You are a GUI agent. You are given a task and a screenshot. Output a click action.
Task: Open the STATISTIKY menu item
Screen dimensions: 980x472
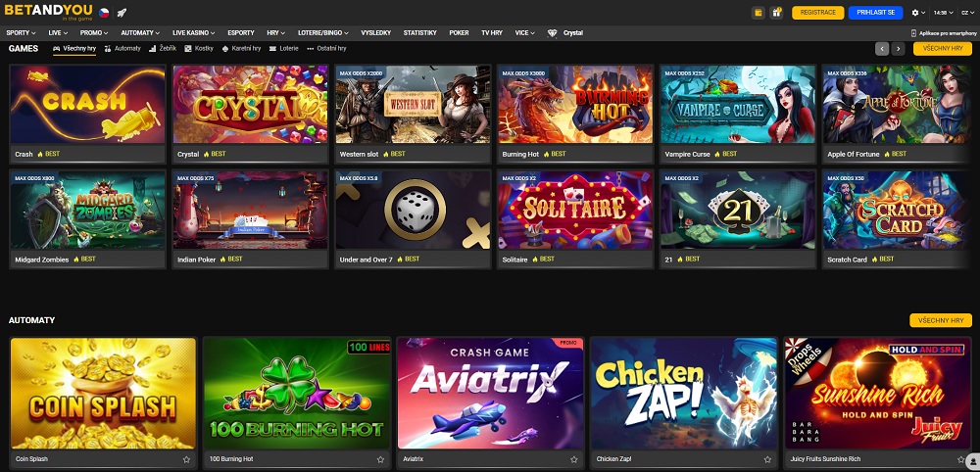coord(420,33)
